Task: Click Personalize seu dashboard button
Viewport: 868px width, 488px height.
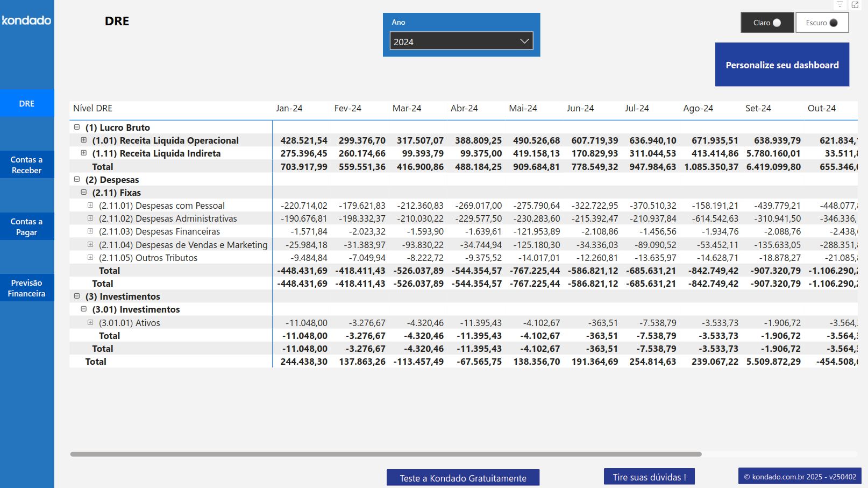Action: pyautogui.click(x=781, y=65)
